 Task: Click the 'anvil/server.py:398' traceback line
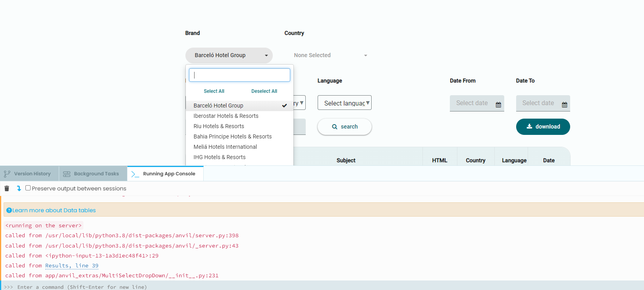pos(122,236)
